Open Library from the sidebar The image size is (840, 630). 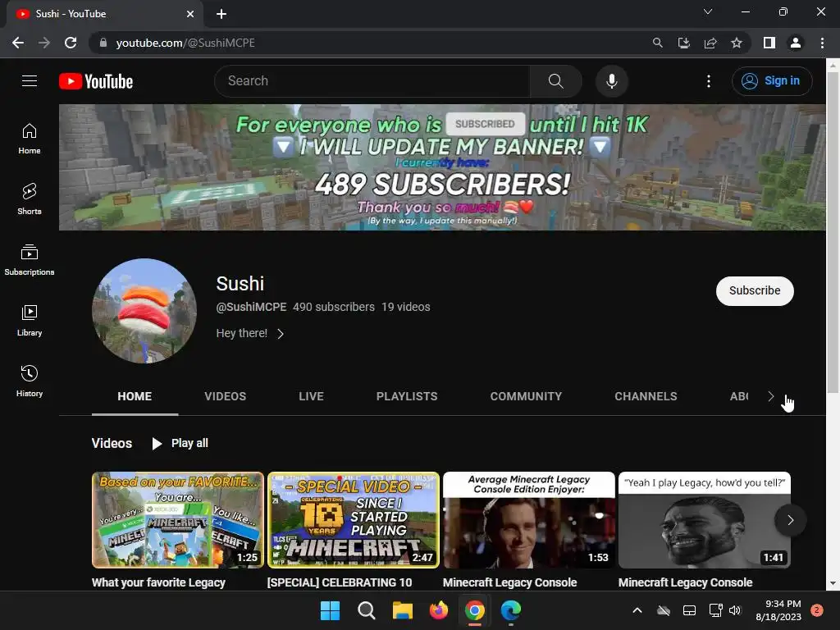(30, 321)
